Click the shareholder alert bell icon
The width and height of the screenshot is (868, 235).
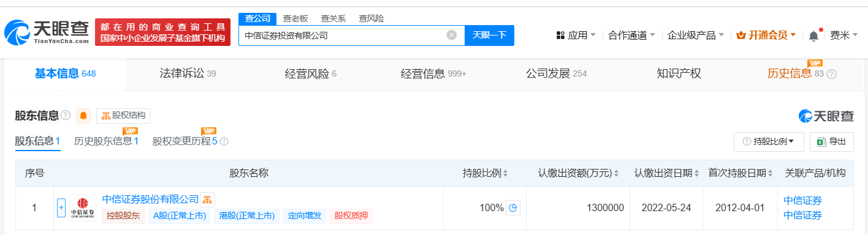pyautogui.click(x=83, y=116)
